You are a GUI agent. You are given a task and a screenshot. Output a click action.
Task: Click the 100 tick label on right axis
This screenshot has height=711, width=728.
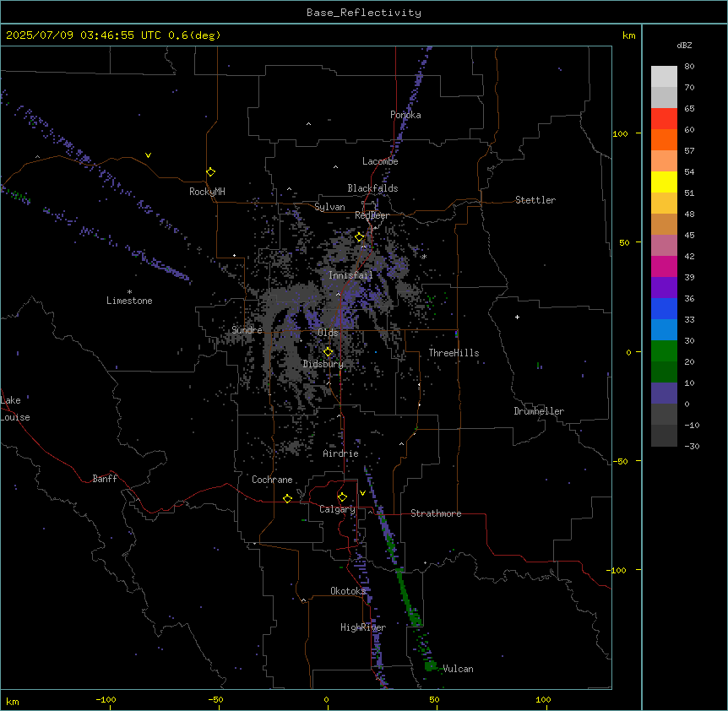[620, 133]
